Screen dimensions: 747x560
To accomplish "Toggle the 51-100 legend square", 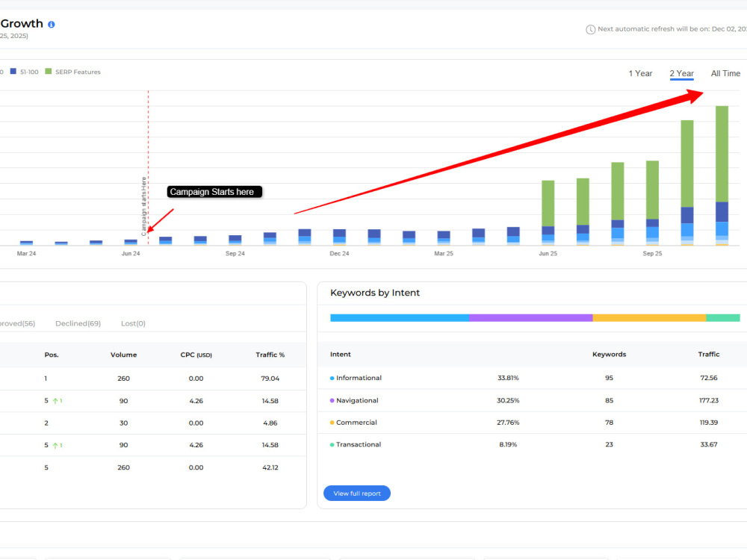I will [13, 72].
